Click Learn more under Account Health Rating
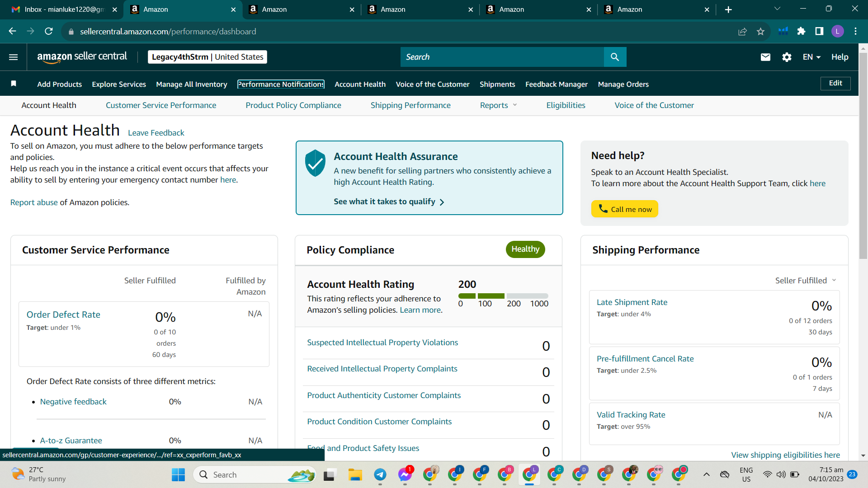The image size is (868, 488). (420, 310)
